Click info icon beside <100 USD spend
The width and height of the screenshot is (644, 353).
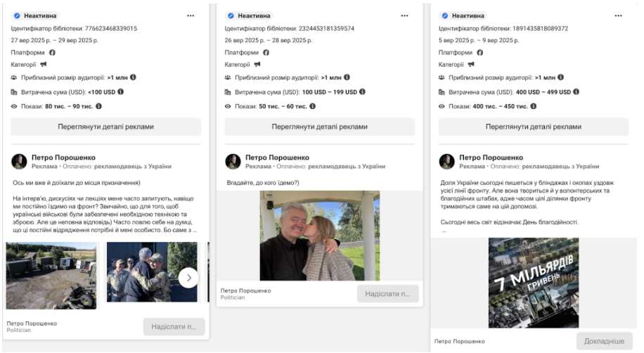[121, 92]
